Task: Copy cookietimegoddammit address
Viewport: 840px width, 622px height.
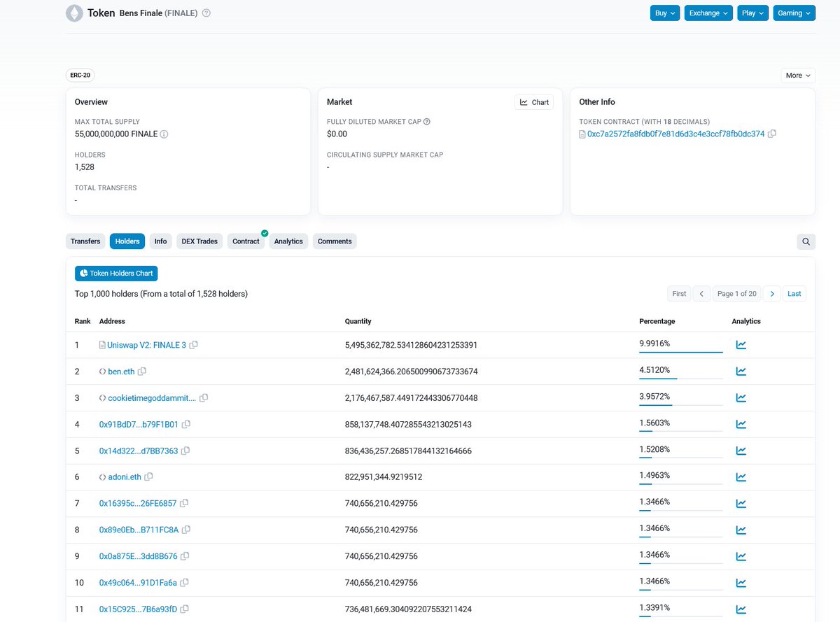Action: pyautogui.click(x=204, y=398)
